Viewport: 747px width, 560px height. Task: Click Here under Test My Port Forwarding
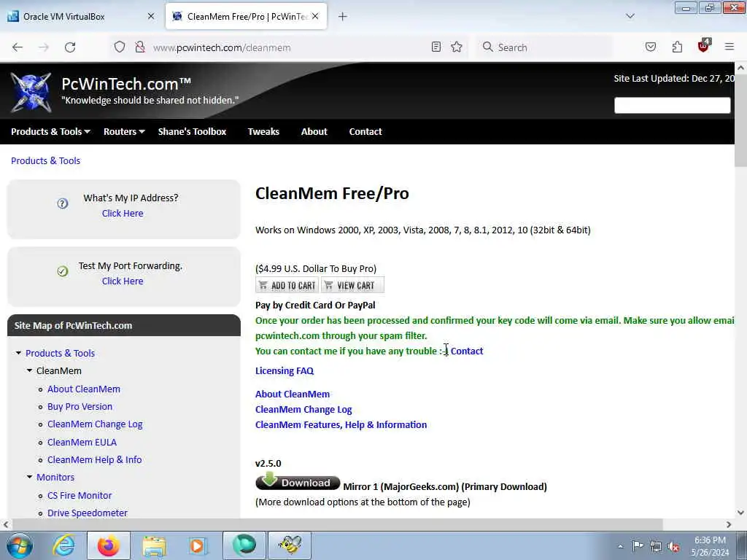[123, 281]
